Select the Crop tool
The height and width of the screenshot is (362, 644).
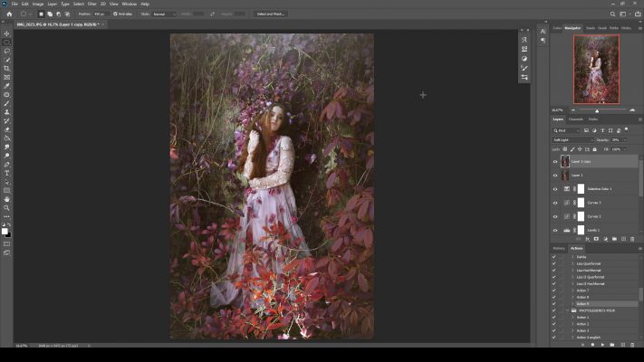pos(6,68)
